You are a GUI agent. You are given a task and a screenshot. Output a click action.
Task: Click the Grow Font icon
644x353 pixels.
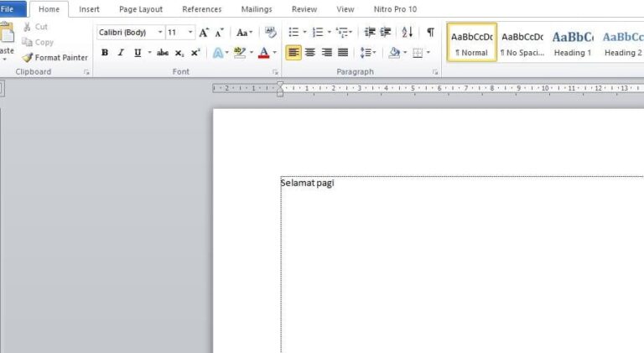(x=204, y=33)
